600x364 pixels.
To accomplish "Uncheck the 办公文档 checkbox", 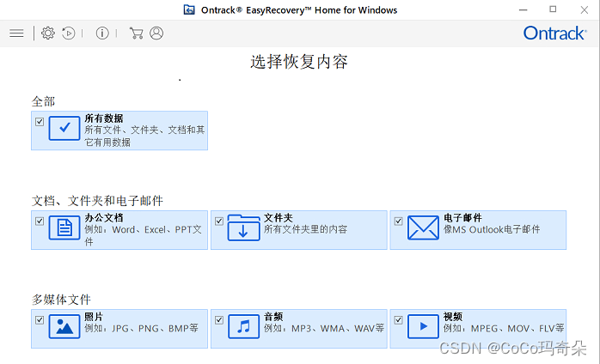I will click(x=40, y=221).
